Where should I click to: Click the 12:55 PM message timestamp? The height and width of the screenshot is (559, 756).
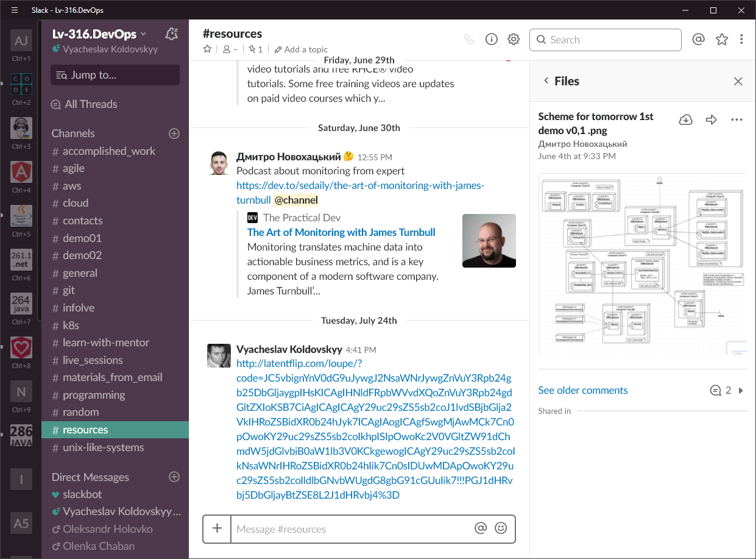(x=375, y=157)
